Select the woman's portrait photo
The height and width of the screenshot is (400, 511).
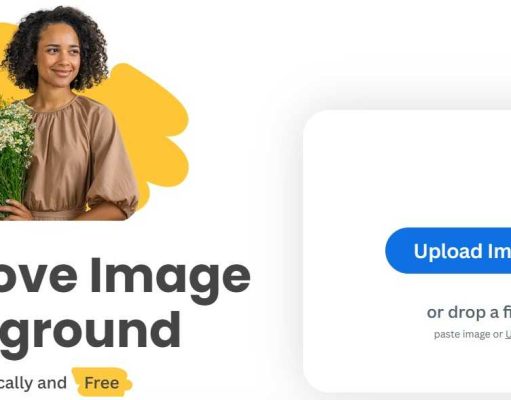(x=69, y=113)
